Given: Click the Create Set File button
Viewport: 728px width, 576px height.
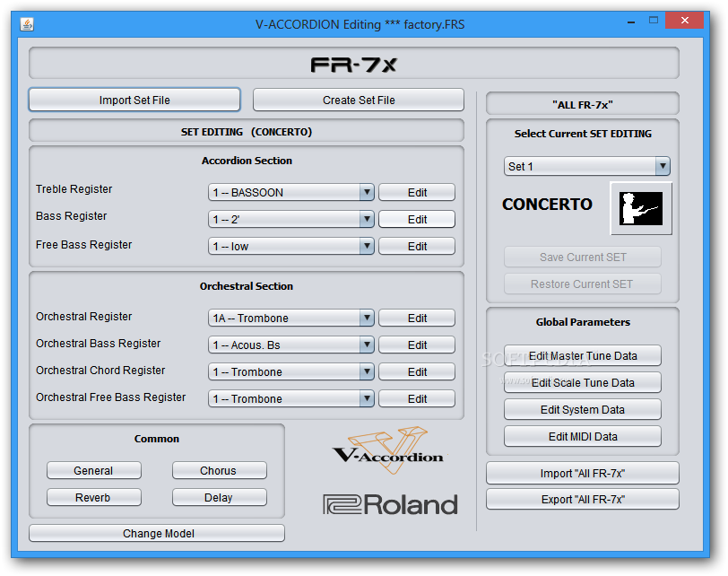Looking at the screenshot, I should [x=359, y=100].
